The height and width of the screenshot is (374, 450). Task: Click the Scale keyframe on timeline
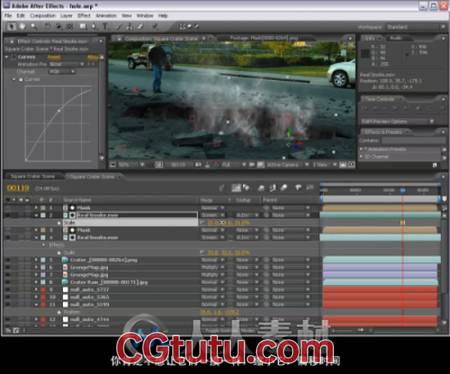pyautogui.click(x=403, y=222)
